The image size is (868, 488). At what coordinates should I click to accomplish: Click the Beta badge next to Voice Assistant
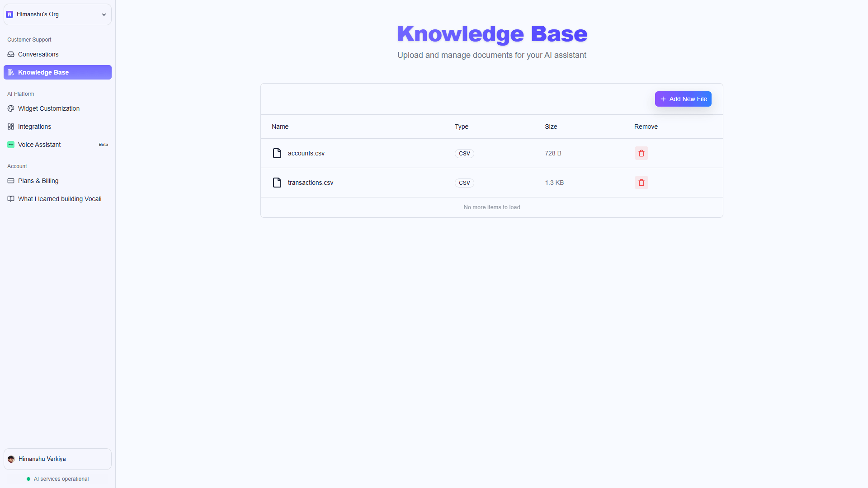103,145
